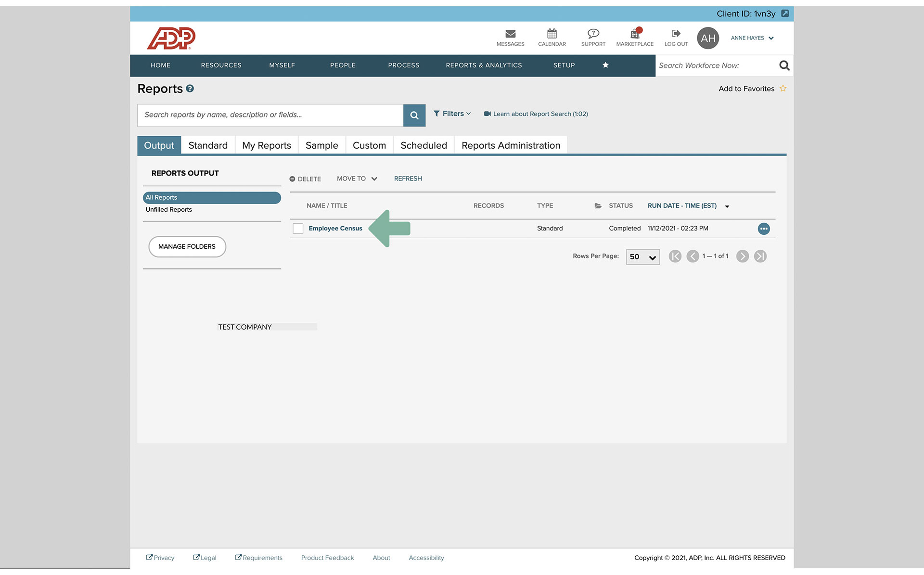The image size is (924, 575).
Task: Open the Filters dropdown
Action: click(x=452, y=114)
